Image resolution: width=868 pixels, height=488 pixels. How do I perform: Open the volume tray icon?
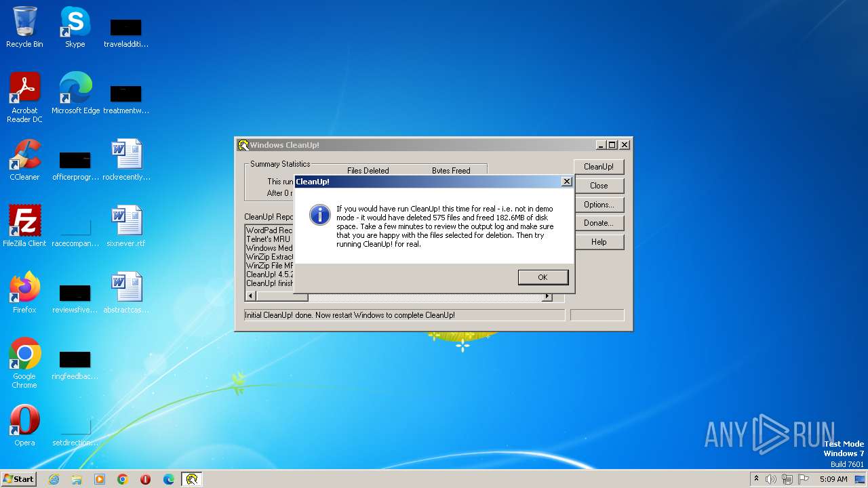click(x=771, y=479)
